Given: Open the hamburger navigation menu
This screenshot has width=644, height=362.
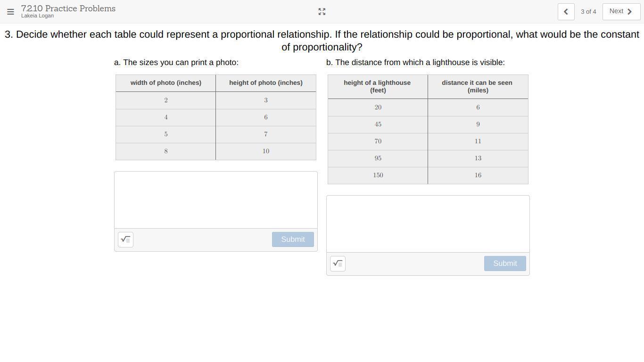Looking at the screenshot, I should [x=10, y=12].
